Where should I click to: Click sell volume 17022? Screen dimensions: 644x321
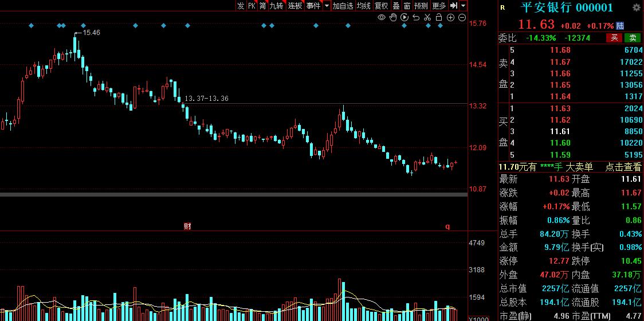pyautogui.click(x=633, y=62)
